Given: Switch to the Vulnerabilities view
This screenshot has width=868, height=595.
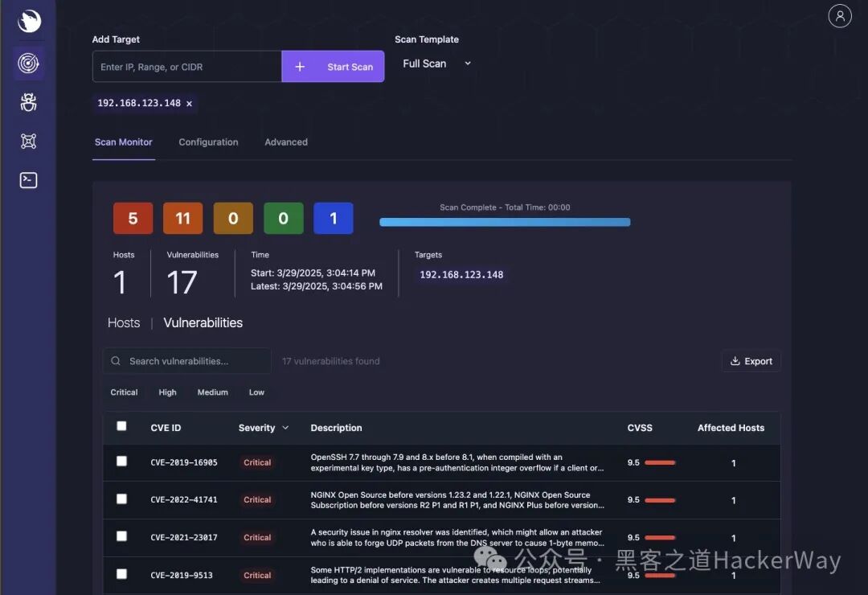Looking at the screenshot, I should (x=203, y=323).
